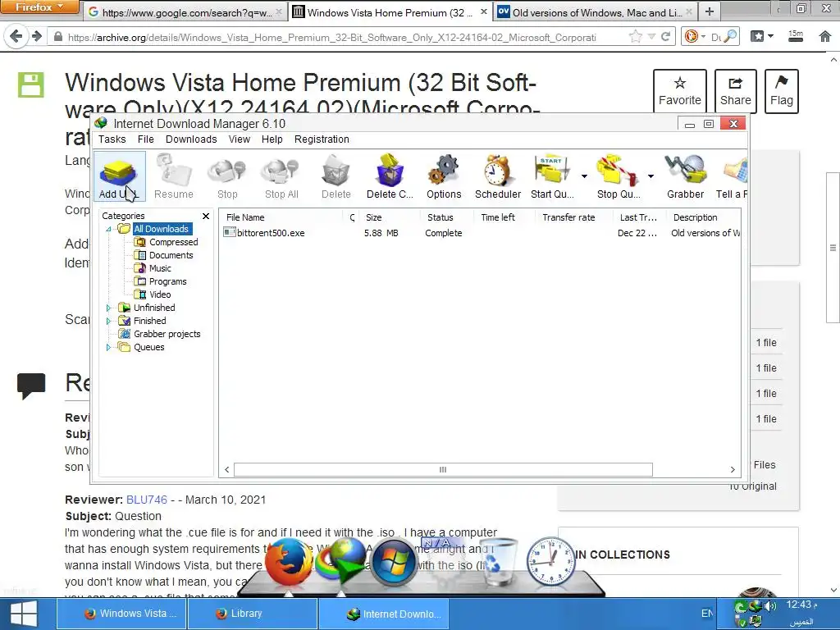Sort by the Status column header
Image resolution: width=840 pixels, height=630 pixels.
coord(440,217)
